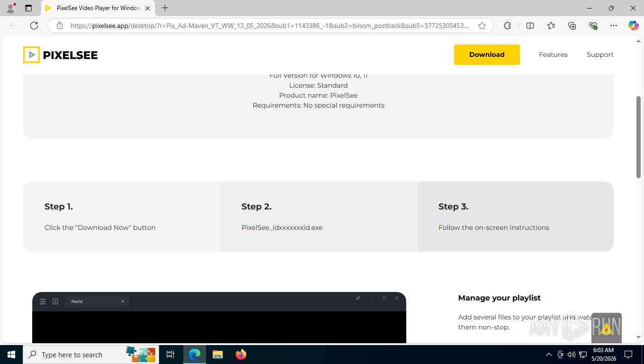Image resolution: width=644 pixels, height=364 pixels.
Task: Click the page vertical scrollbar thumb
Action: pyautogui.click(x=638, y=137)
